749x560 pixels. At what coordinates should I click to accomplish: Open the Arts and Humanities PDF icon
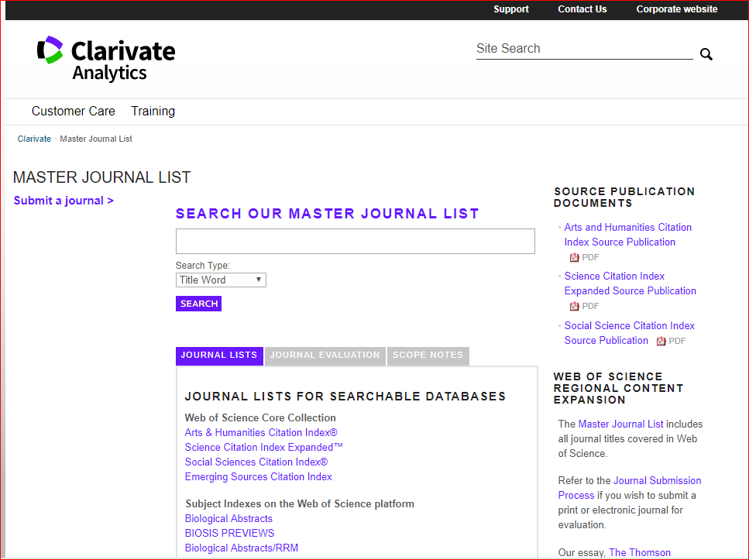574,258
